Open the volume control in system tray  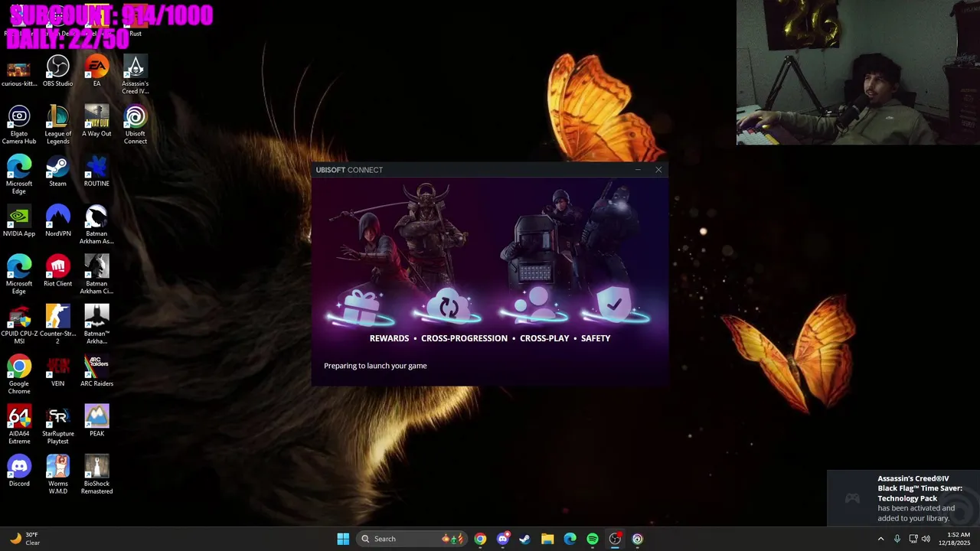[x=926, y=539]
